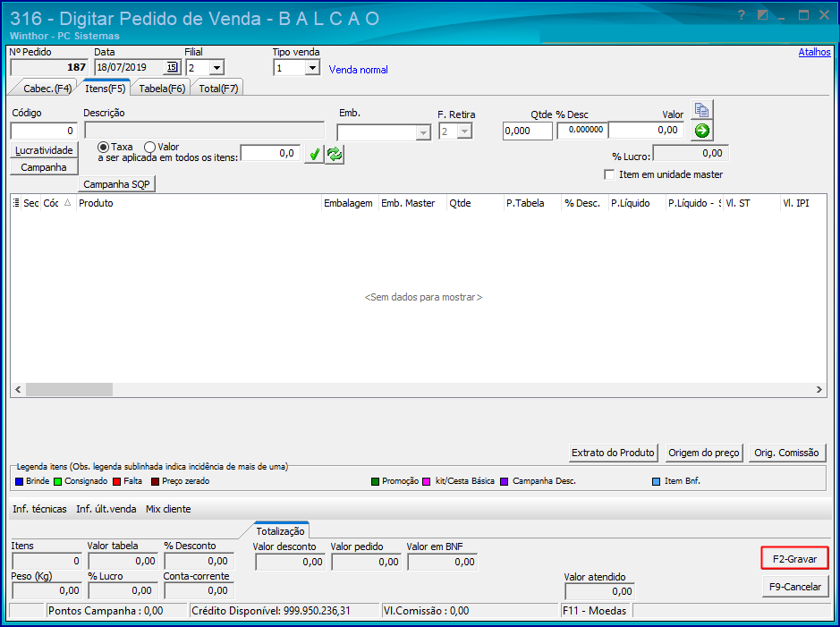Open the calendar picker beside Data field
840x627 pixels.
pos(172,67)
